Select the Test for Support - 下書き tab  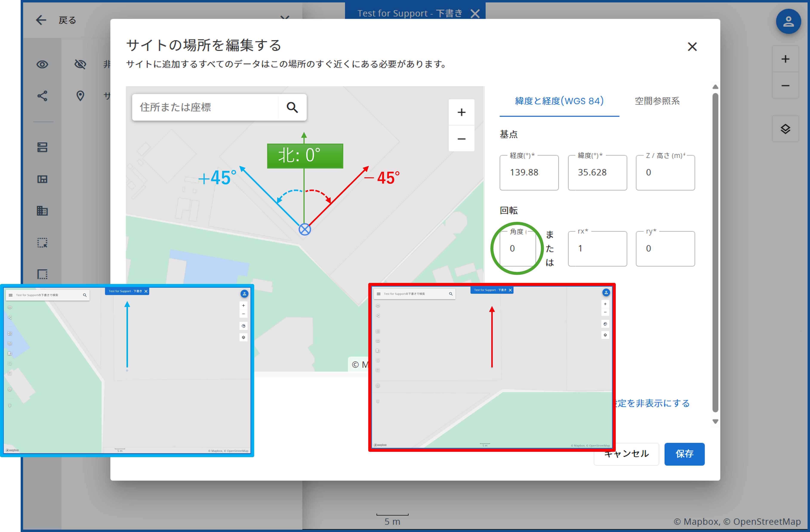point(410,13)
